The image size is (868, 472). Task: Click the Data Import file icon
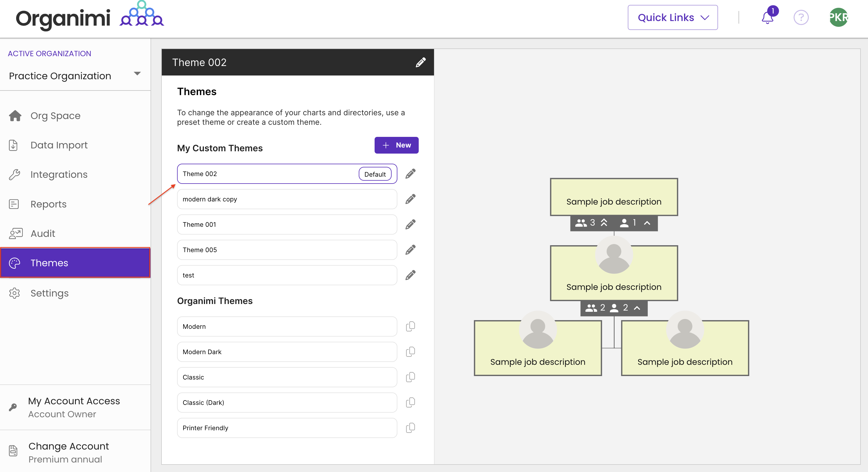13,145
